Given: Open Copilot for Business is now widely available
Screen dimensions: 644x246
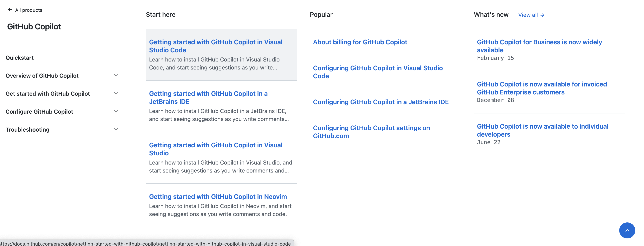Looking at the screenshot, I should 539,46.
